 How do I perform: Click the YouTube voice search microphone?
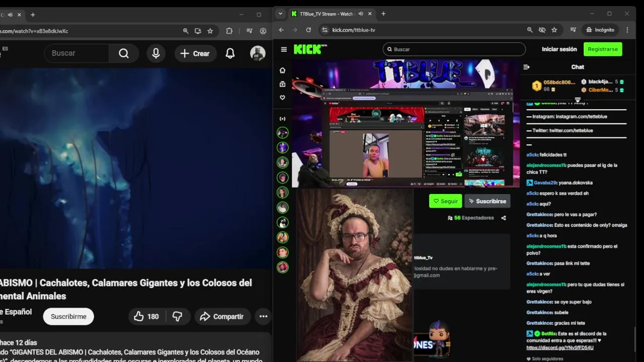click(x=156, y=53)
